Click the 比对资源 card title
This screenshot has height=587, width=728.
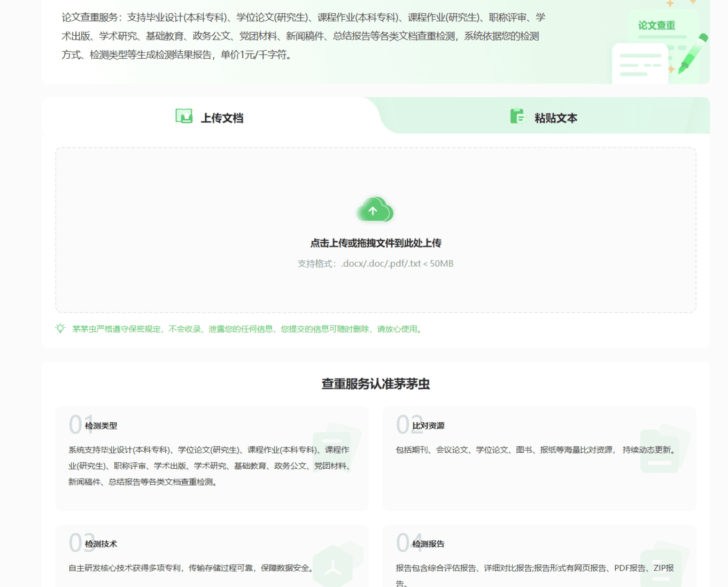(428, 426)
